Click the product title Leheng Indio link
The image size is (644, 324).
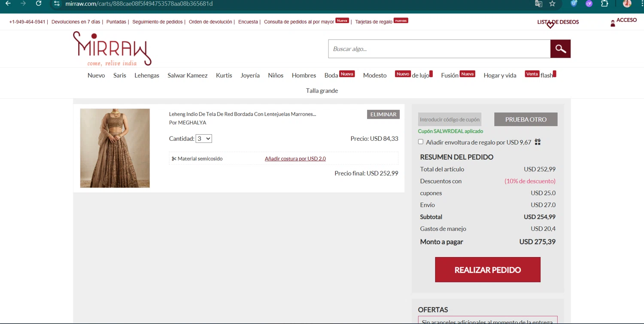pos(243,114)
